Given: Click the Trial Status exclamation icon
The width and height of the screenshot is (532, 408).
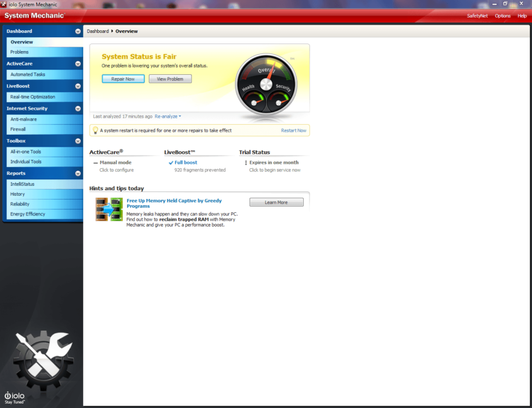Looking at the screenshot, I should [246, 162].
